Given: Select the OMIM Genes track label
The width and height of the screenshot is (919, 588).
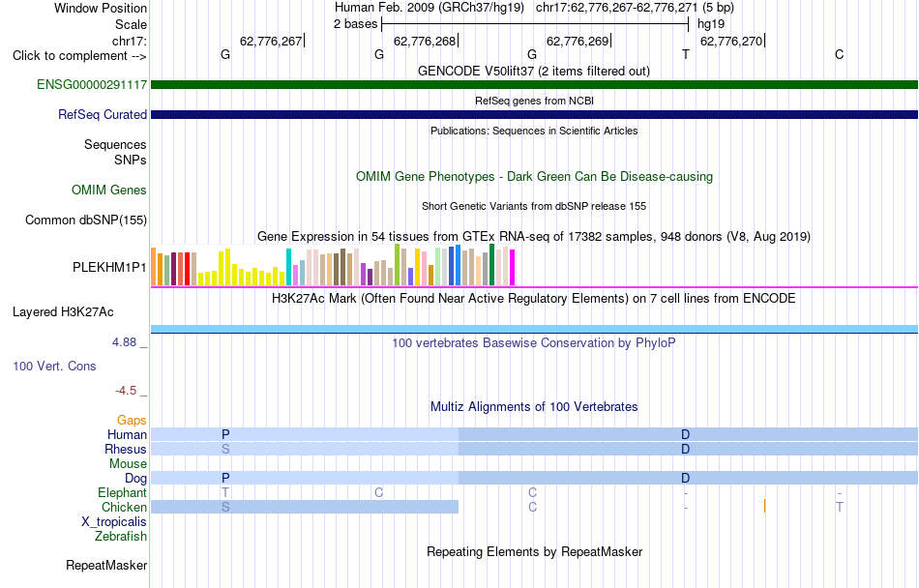Looking at the screenshot, I should click(x=109, y=190).
